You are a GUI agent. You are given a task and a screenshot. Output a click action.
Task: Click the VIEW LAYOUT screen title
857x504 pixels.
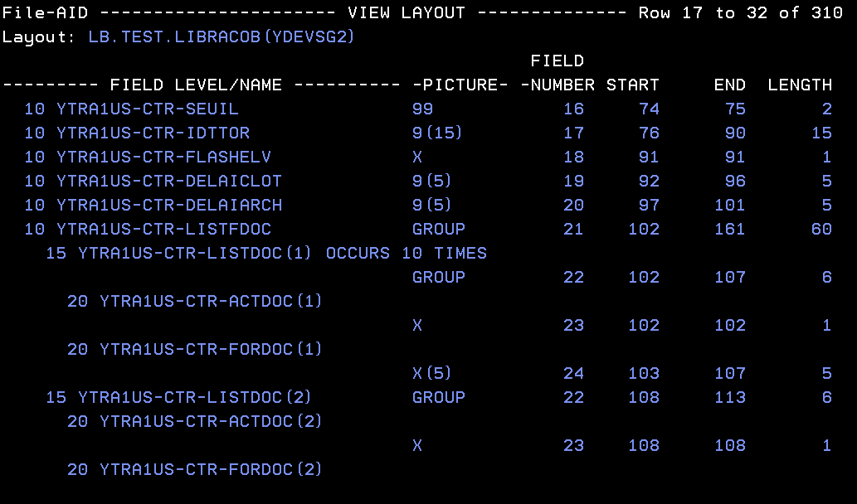[407, 13]
